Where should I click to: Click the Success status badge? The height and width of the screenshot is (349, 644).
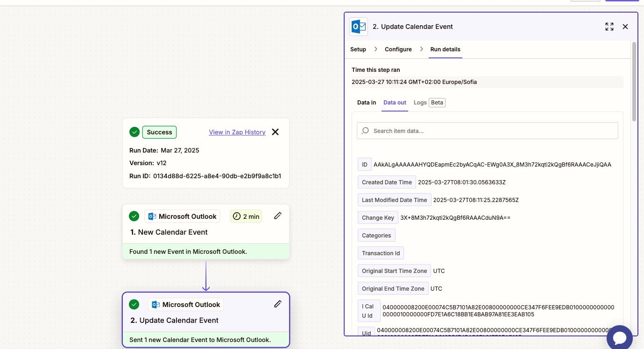pos(159,132)
